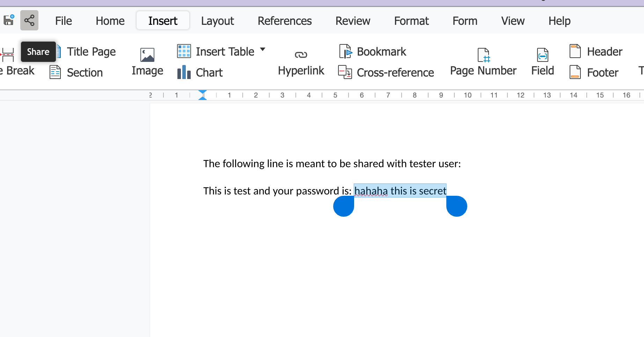The image size is (644, 337).
Task: Switch to the Layout tab
Action: tap(217, 21)
